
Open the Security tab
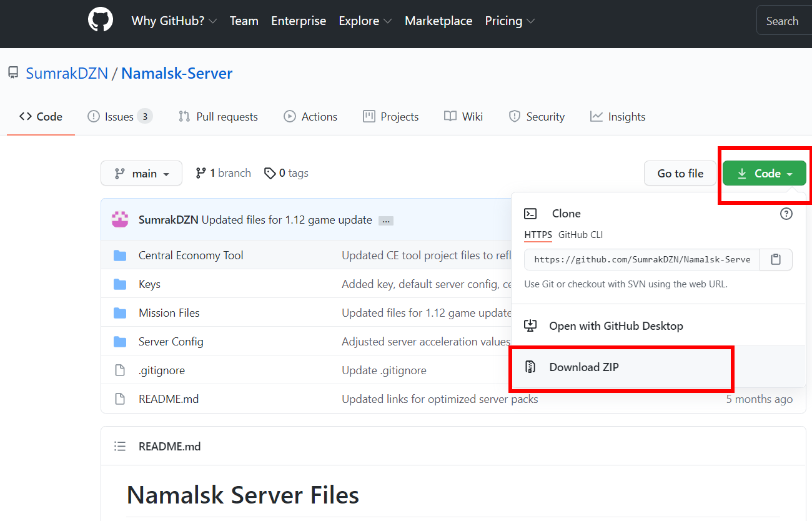pyautogui.click(x=537, y=116)
